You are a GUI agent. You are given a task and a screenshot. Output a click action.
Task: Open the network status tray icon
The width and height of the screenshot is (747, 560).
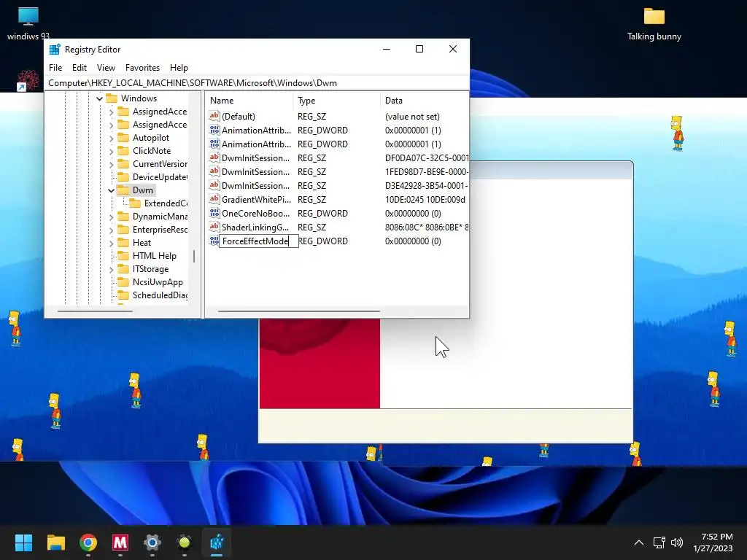tap(659, 542)
